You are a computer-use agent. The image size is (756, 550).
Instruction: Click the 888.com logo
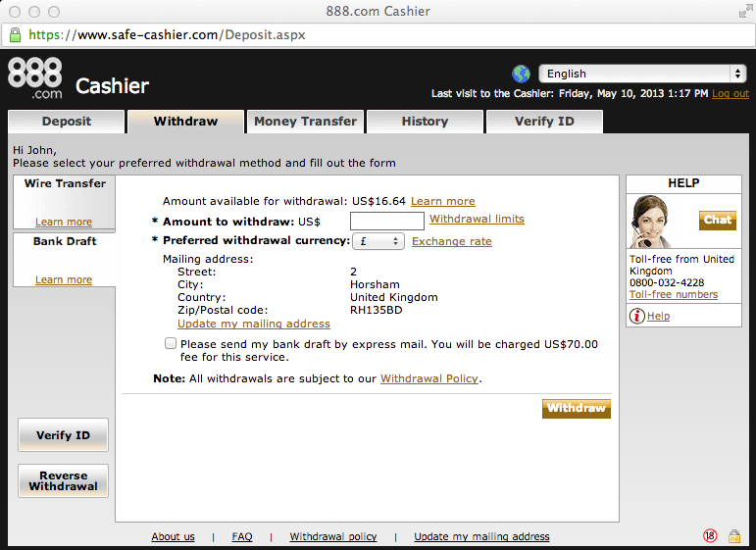pyautogui.click(x=35, y=78)
